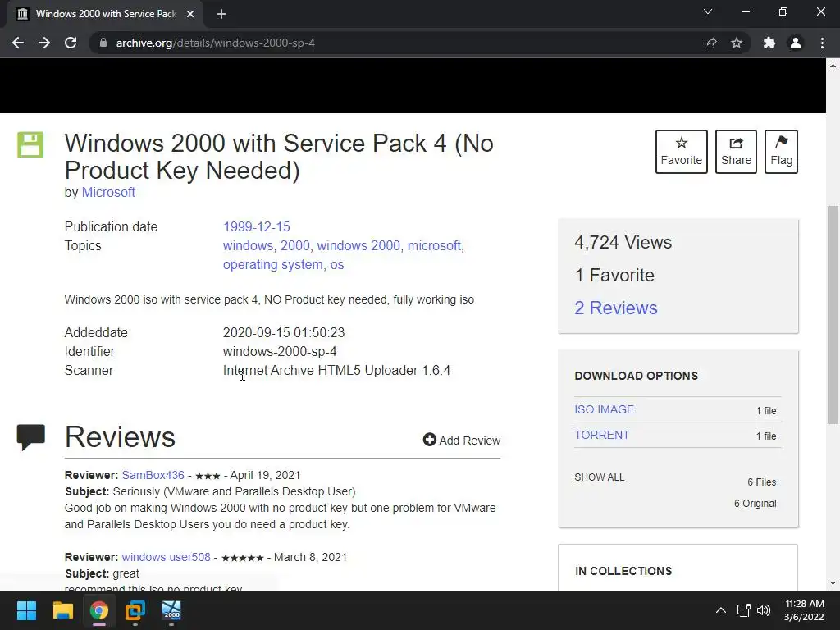840x630 pixels.
Task: Open the taskbar clock and date
Action: pyautogui.click(x=804, y=610)
